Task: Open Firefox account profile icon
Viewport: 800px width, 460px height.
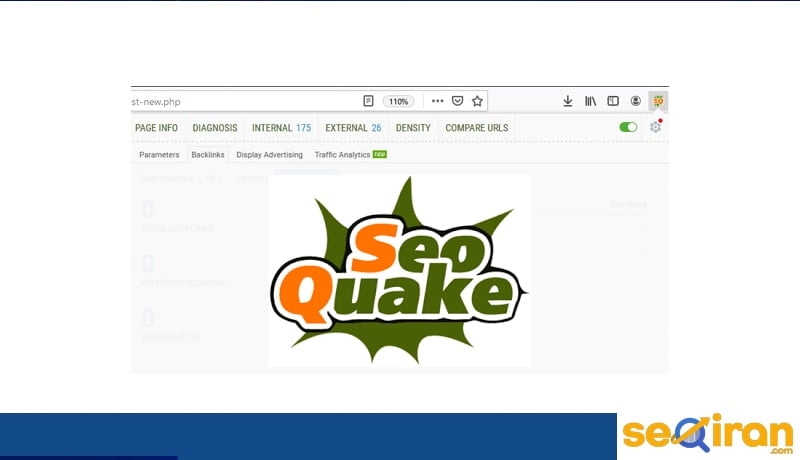Action: point(636,101)
